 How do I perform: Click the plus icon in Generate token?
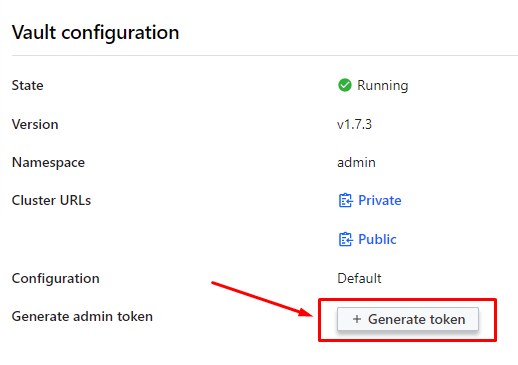point(357,319)
